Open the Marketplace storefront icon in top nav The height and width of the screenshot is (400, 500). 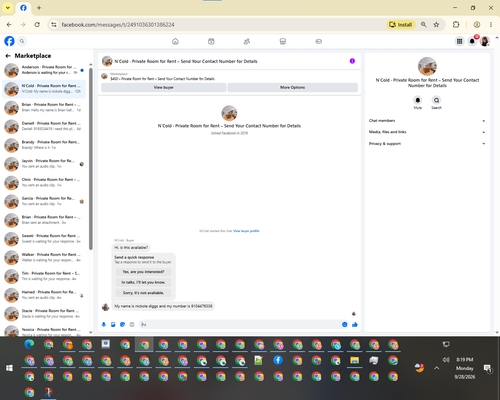tap(283, 41)
